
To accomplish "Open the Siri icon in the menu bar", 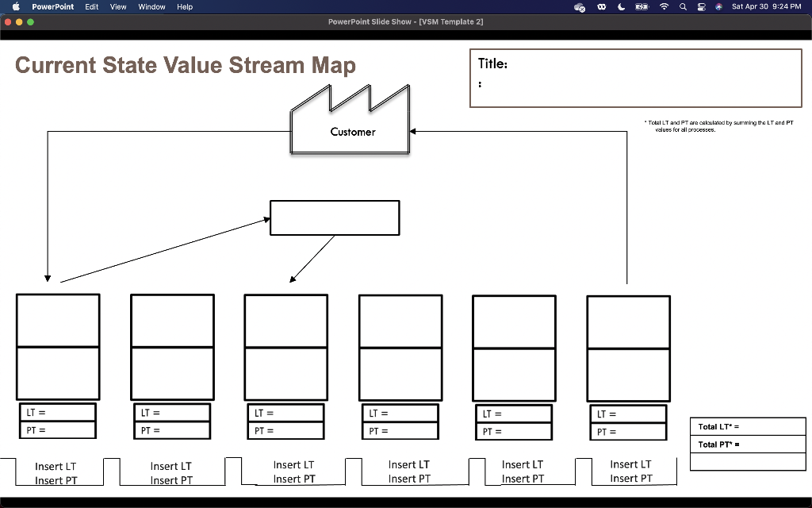I will 718,7.
